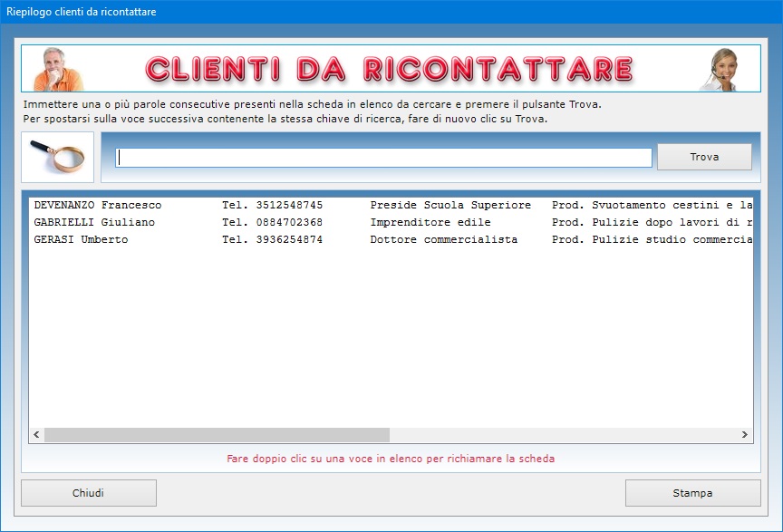The image size is (783, 532).
Task: Click the Imprenditore edile profession text
Action: pyautogui.click(x=430, y=222)
